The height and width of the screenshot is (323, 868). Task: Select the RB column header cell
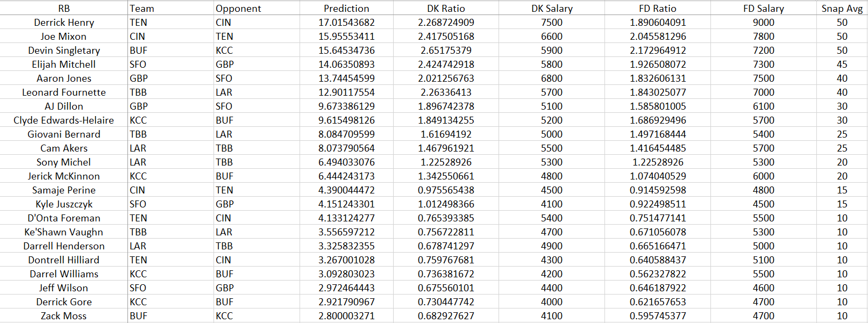click(x=63, y=8)
